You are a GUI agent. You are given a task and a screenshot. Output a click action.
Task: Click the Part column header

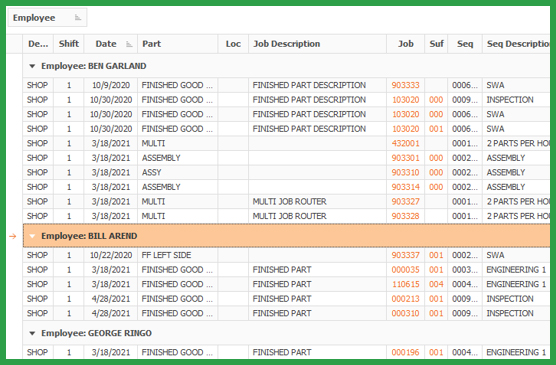[x=177, y=44]
